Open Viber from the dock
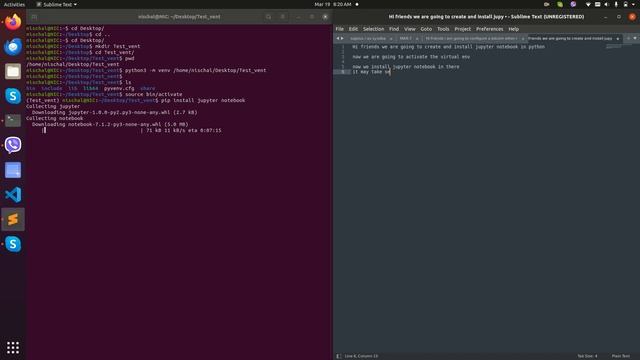The width and height of the screenshot is (640, 360). [x=13, y=145]
